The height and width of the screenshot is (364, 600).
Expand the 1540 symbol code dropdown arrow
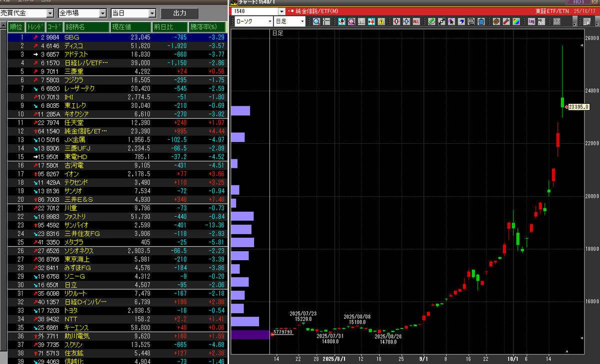point(282,11)
